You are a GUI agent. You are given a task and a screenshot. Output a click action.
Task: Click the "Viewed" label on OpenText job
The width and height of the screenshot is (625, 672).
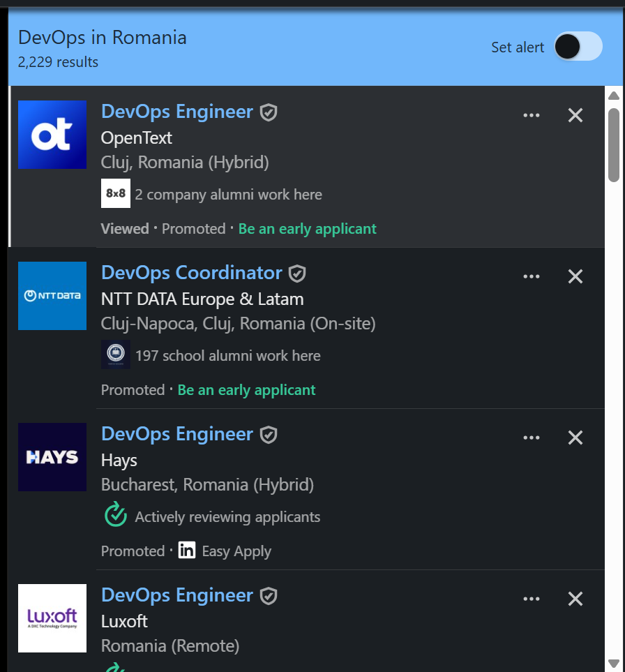(125, 229)
